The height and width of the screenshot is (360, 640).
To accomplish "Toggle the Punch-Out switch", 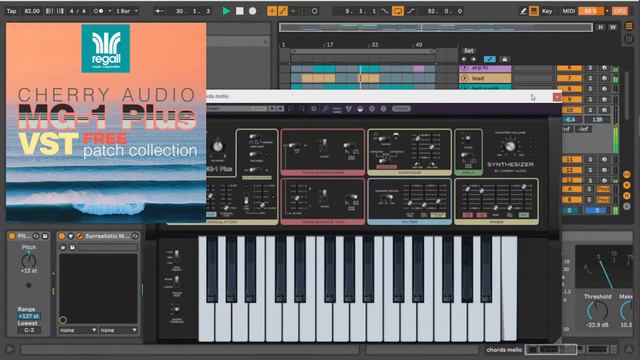I will [x=411, y=11].
